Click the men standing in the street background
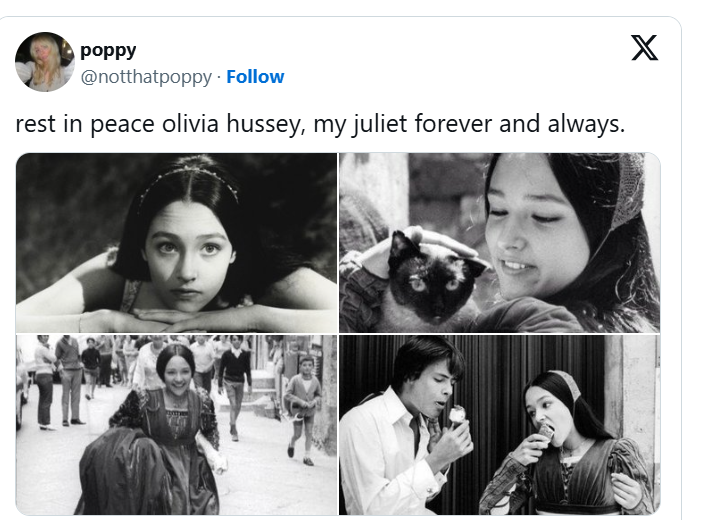This screenshot has height=520, width=702. click(58, 381)
